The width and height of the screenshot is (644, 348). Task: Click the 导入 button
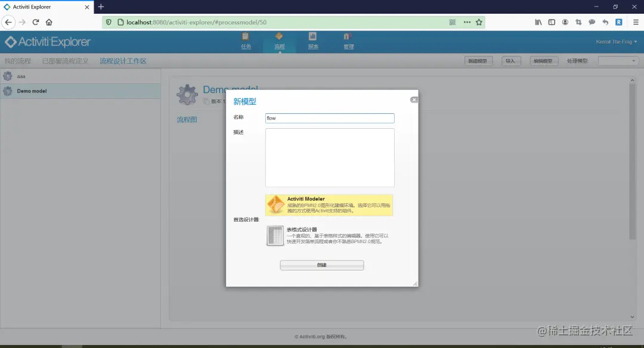510,61
